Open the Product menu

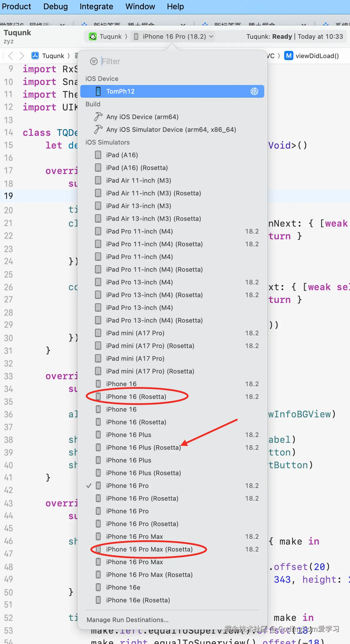click(x=16, y=6)
